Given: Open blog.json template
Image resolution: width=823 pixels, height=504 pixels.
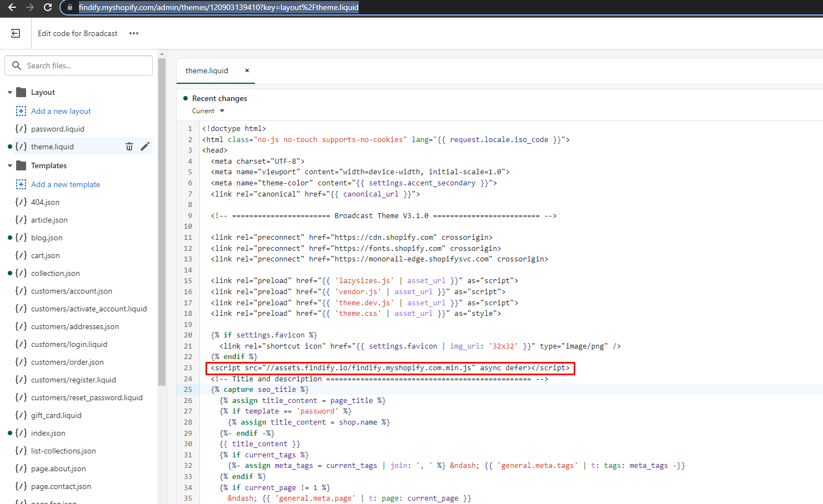Looking at the screenshot, I should coord(47,238).
